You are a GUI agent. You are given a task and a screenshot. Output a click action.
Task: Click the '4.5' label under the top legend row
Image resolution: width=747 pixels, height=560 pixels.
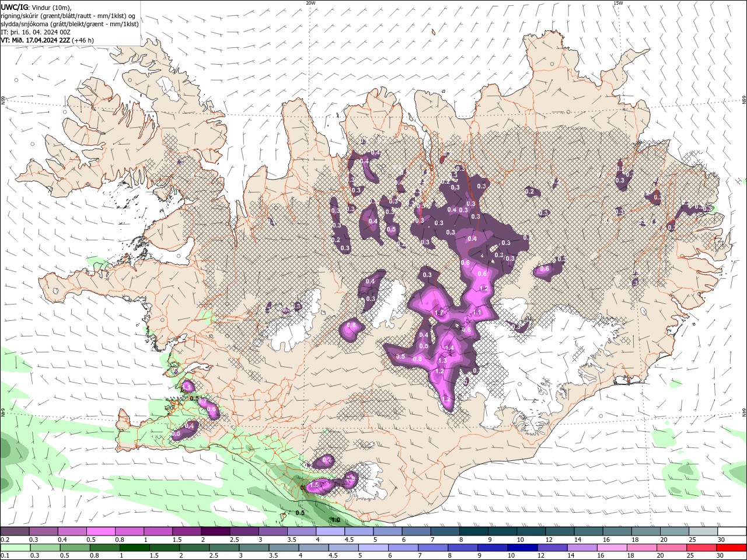349,540
